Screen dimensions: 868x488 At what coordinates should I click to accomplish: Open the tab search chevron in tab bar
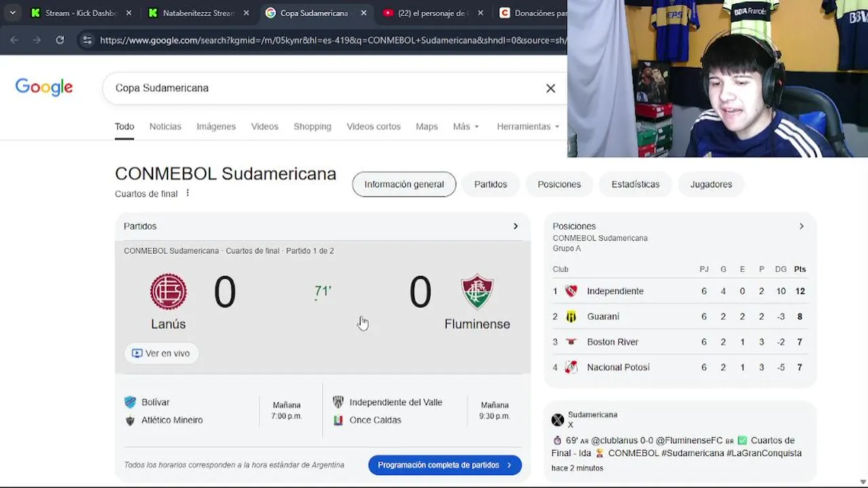point(12,13)
